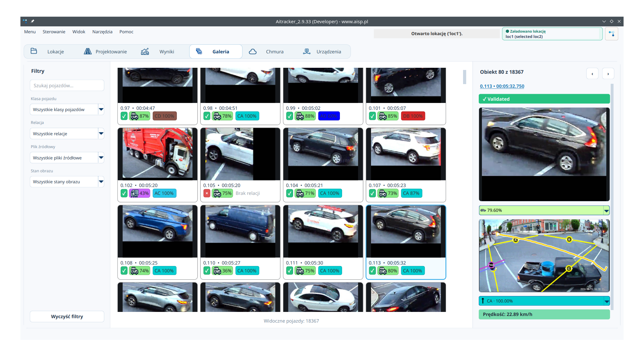The width and height of the screenshot is (644, 364).
Task: Click car class badge 36% on object 0.110
Action: tap(222, 271)
